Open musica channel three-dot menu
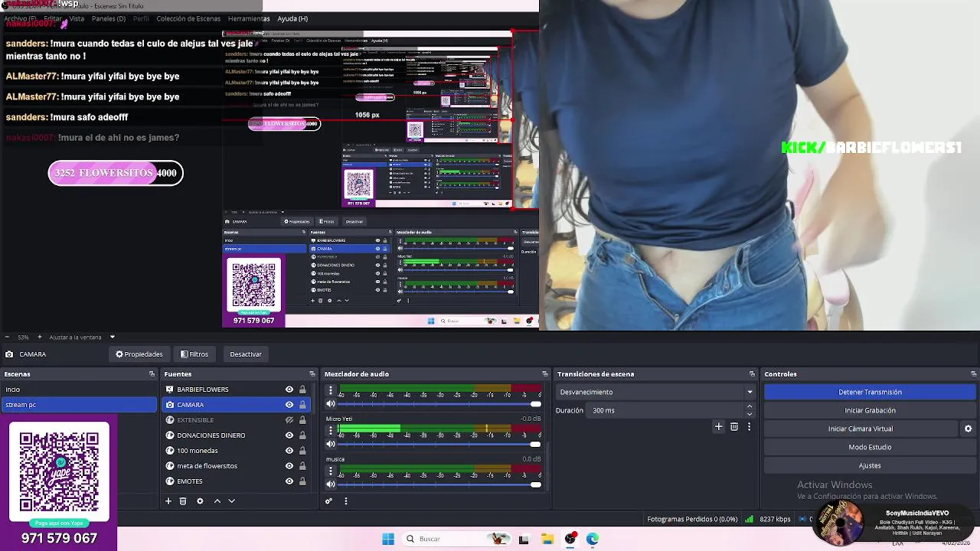 click(x=331, y=471)
